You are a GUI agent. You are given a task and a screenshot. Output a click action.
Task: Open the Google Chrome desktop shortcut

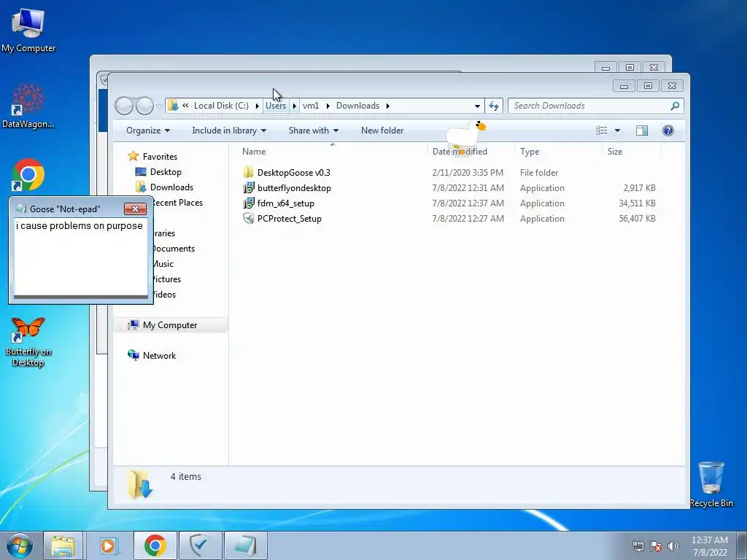pyautogui.click(x=28, y=175)
